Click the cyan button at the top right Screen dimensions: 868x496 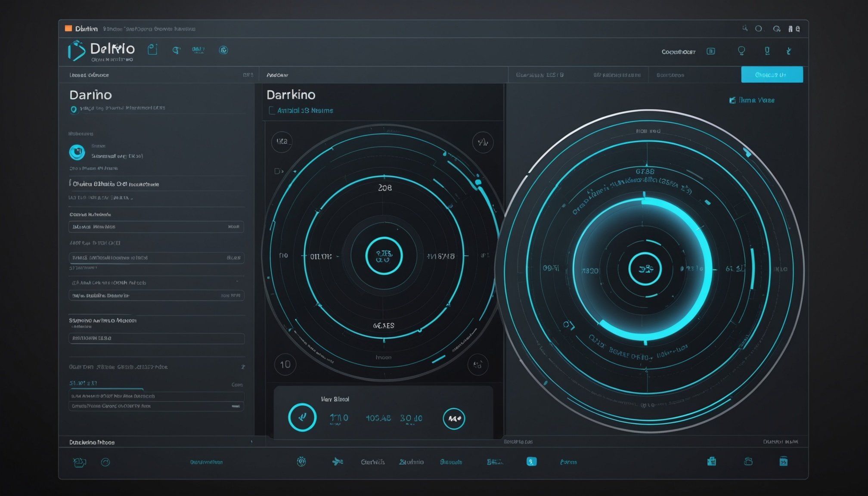pos(772,75)
